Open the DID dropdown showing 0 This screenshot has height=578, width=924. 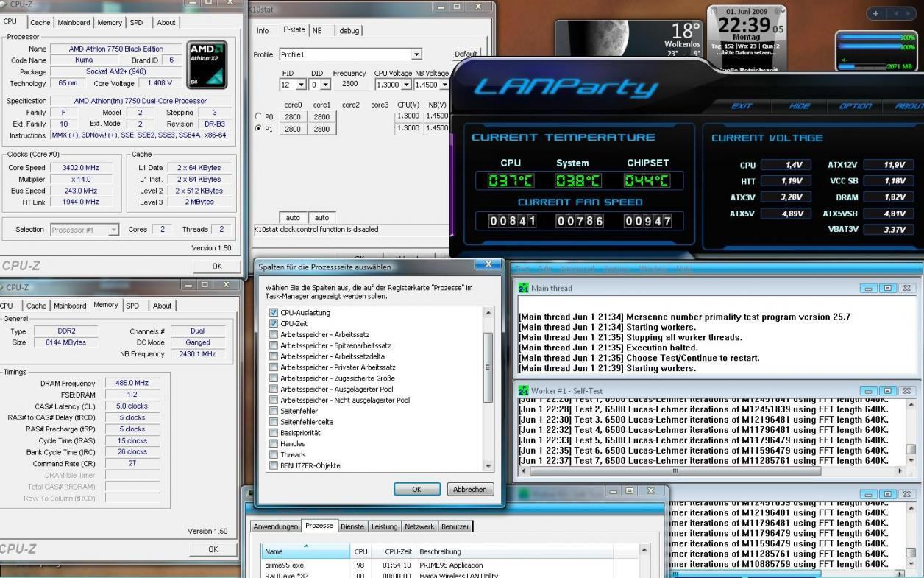click(x=327, y=85)
